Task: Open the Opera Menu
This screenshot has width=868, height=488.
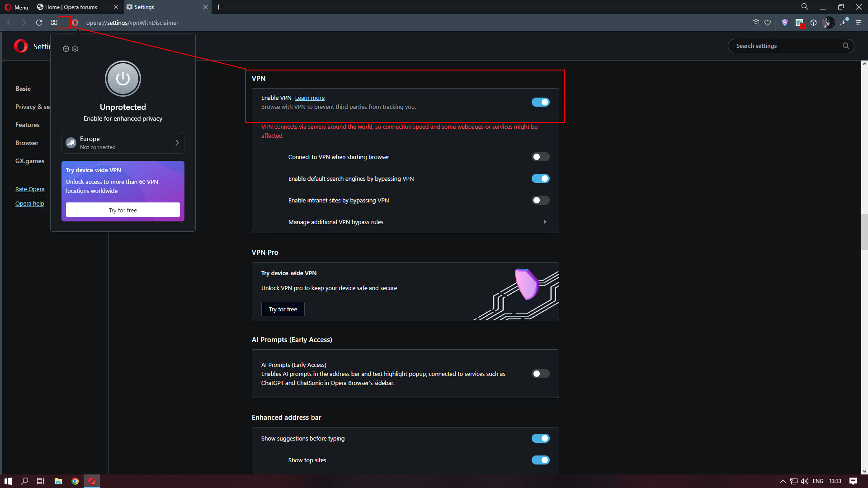Action: point(16,7)
